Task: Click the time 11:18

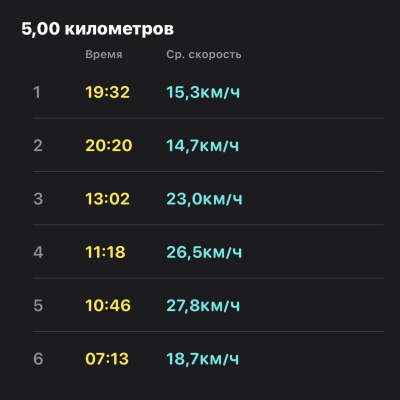Action: click(105, 252)
